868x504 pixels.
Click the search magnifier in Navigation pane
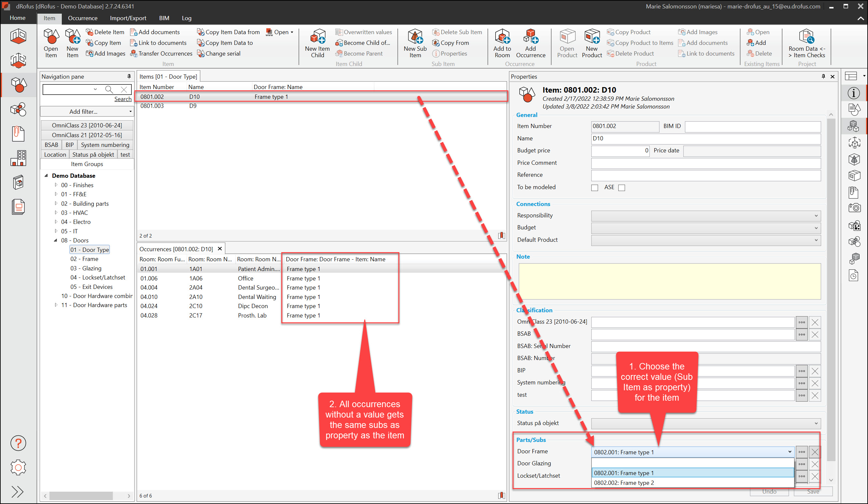[109, 89]
